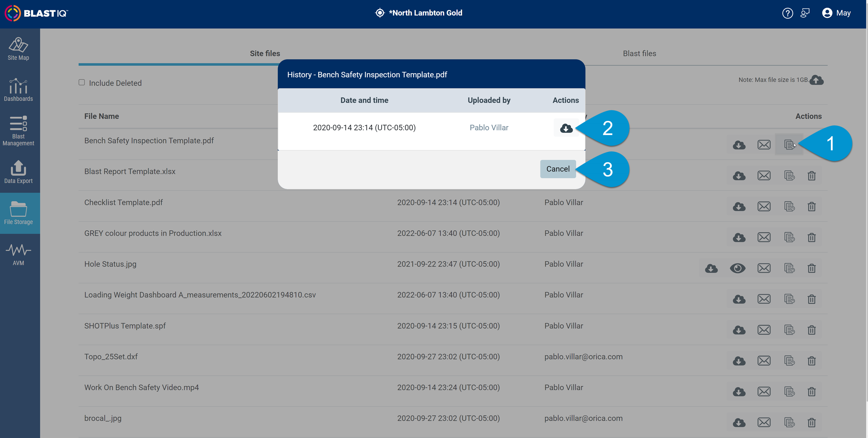This screenshot has width=868, height=438.
Task: Email Work On Bench Safety Video.mp4
Action: point(764,391)
